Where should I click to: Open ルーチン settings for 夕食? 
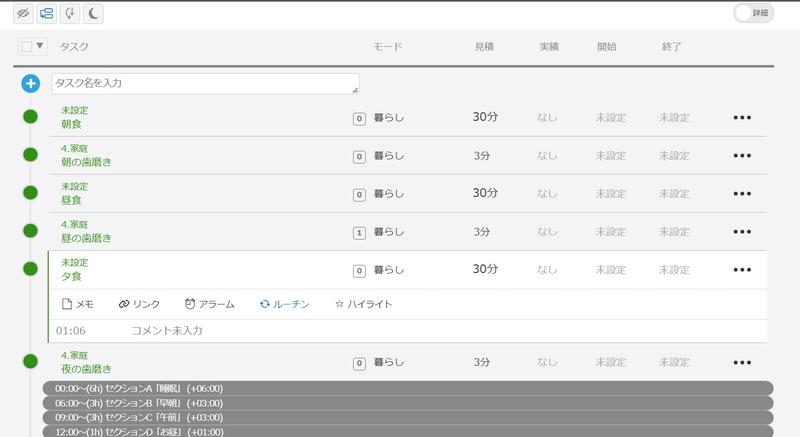pos(285,304)
